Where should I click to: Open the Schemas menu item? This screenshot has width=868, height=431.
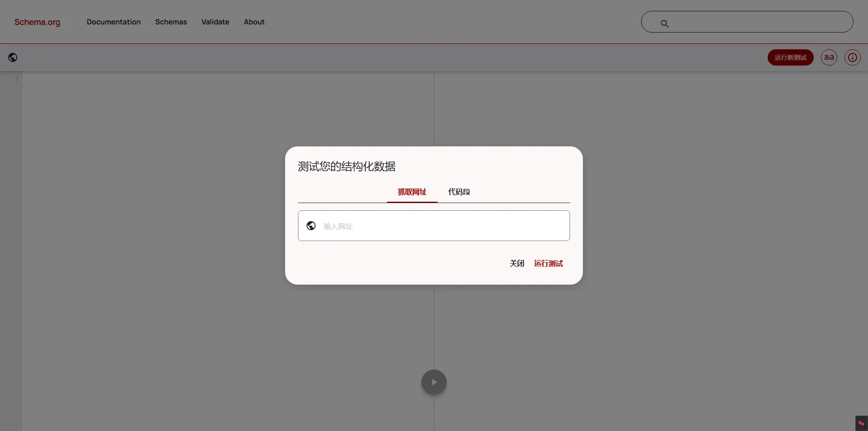point(171,22)
